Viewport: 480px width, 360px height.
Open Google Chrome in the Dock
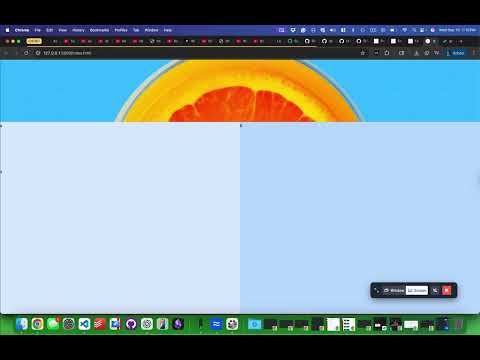37,324
